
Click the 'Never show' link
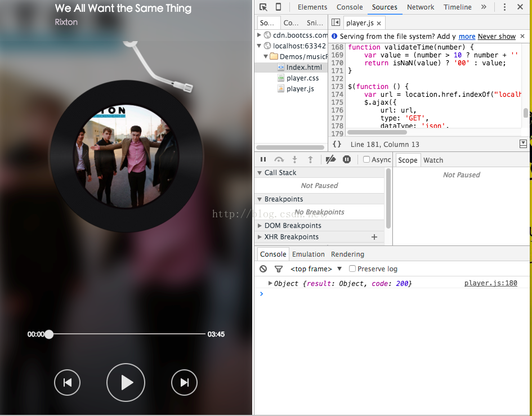coord(497,36)
